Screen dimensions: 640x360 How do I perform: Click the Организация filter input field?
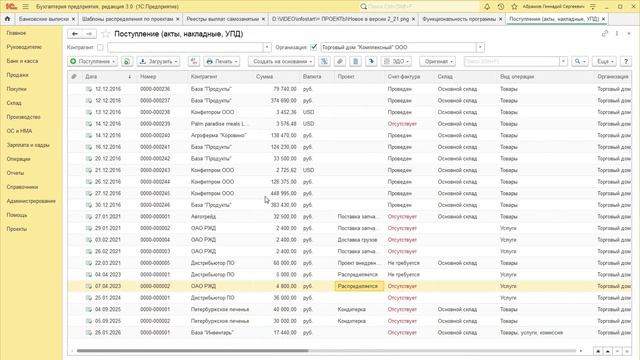coord(398,47)
